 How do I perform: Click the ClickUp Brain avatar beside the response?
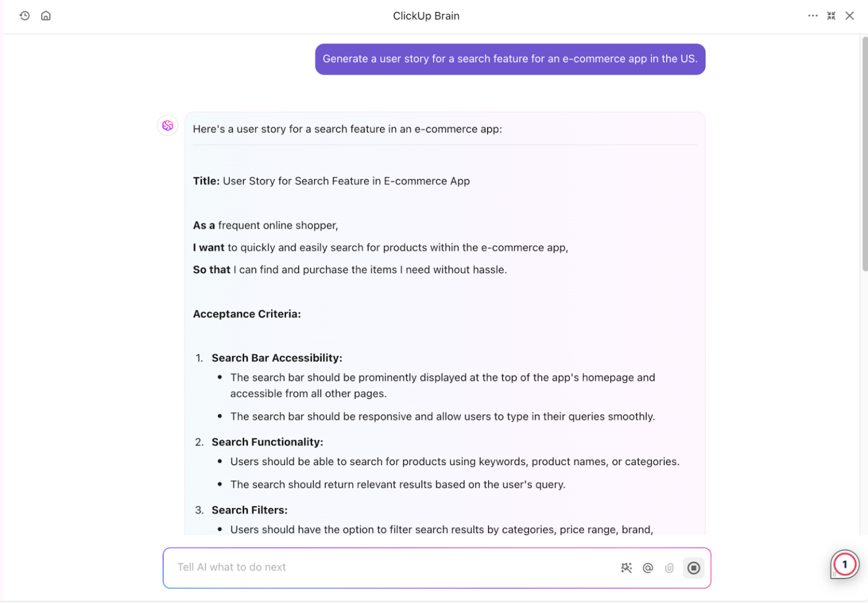(x=167, y=125)
